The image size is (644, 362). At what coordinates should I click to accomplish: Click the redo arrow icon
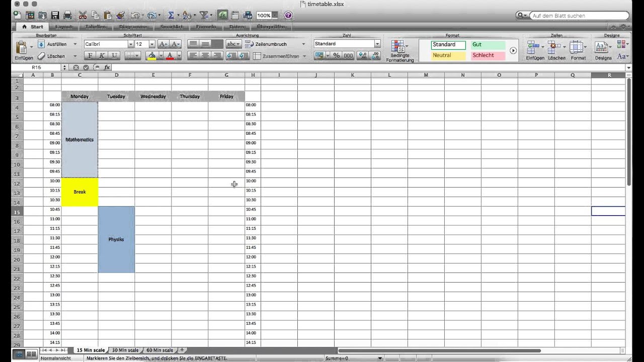click(x=151, y=16)
